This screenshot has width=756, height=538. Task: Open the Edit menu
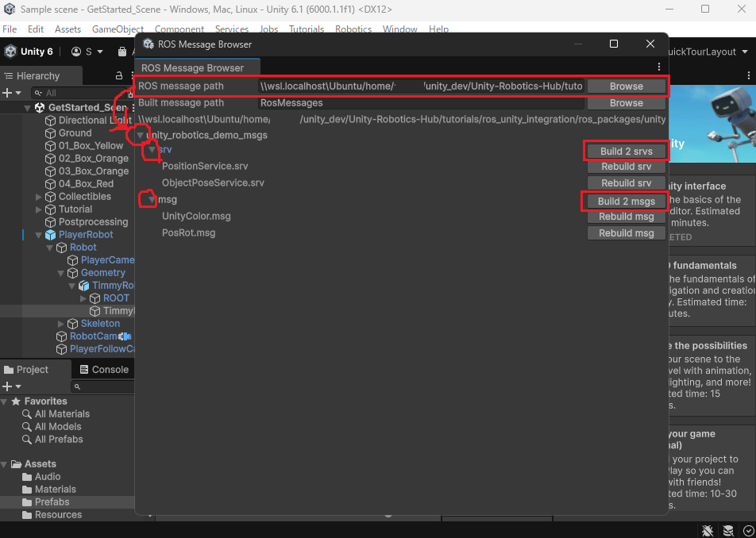[36, 29]
